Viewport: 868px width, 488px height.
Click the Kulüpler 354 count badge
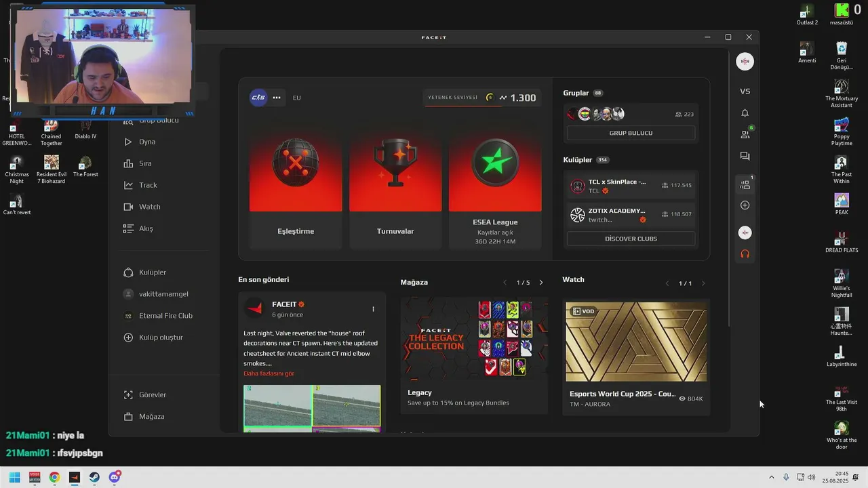[x=602, y=160]
